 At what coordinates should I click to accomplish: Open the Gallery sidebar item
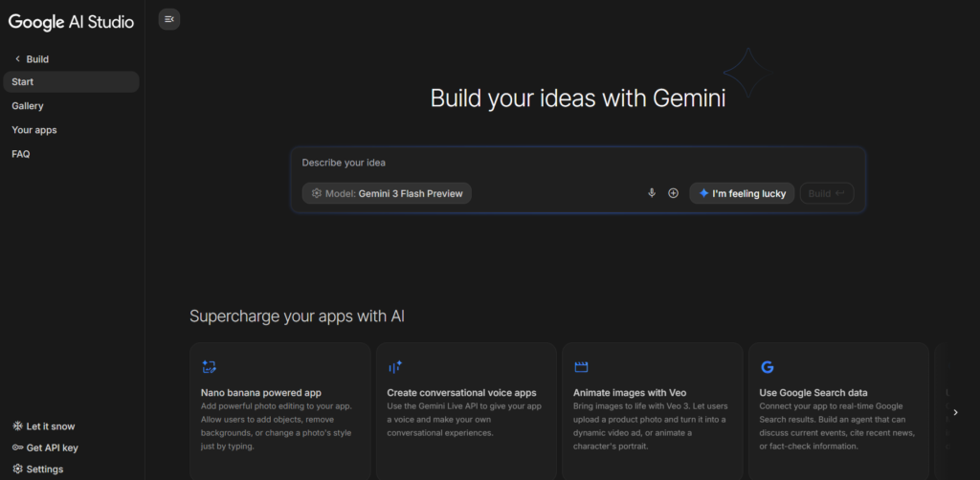[x=28, y=106]
